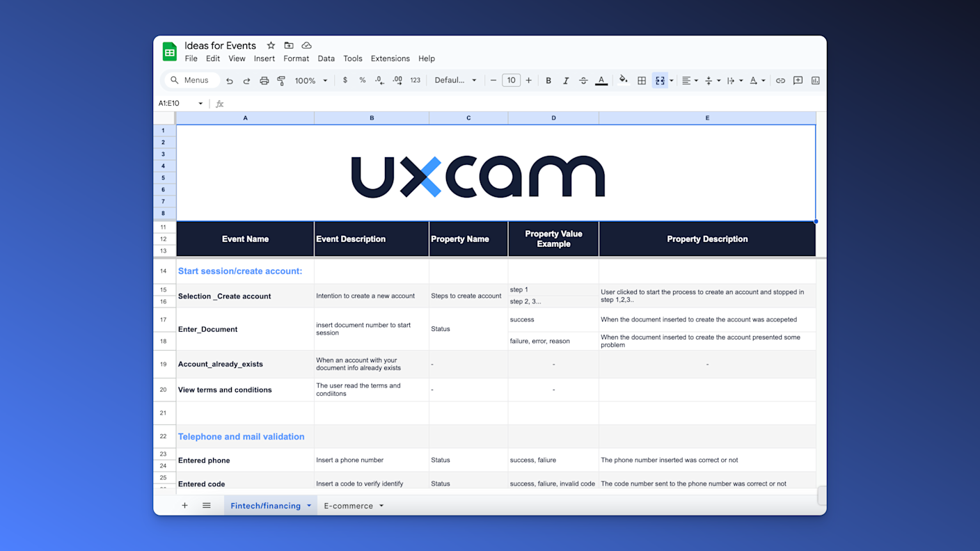
Task: Decrease font size with minus
Action: point(493,81)
